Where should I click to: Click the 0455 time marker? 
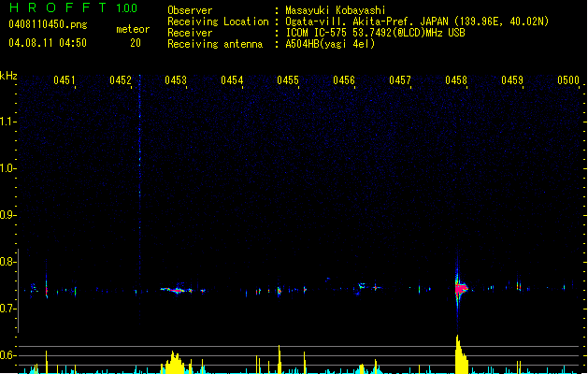(288, 80)
